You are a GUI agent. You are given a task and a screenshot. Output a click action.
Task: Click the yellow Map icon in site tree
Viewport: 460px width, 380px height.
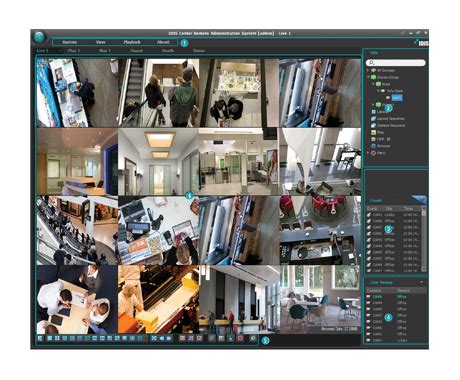click(x=373, y=132)
